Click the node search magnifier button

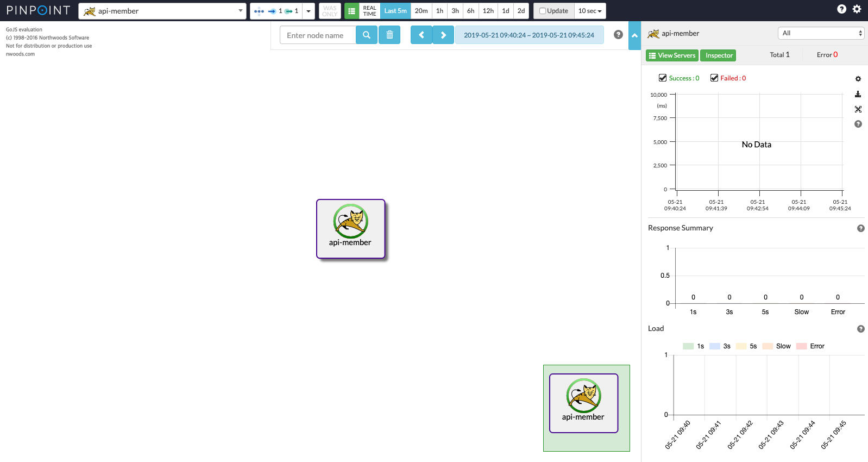(x=367, y=35)
